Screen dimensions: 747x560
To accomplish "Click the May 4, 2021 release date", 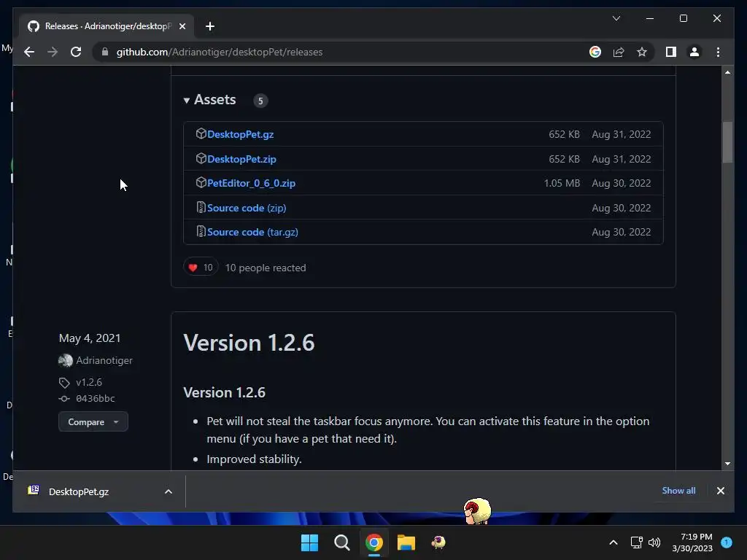I will pyautogui.click(x=90, y=338).
